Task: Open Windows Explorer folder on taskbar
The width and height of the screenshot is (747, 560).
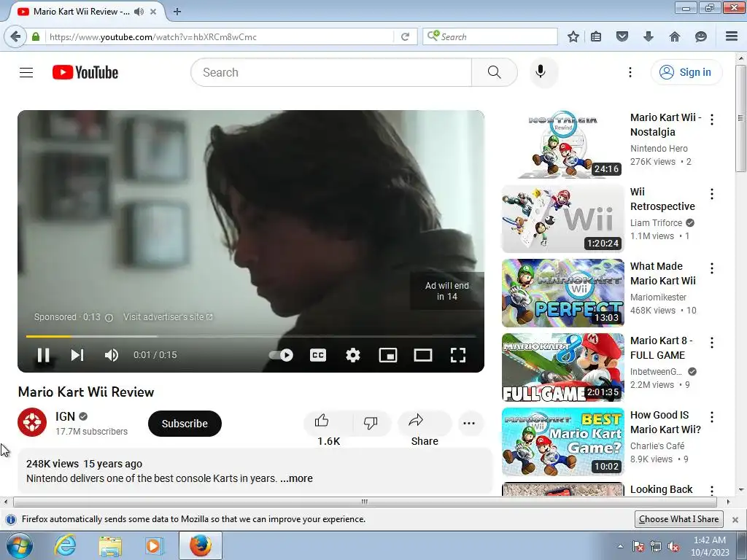Action: [110, 545]
